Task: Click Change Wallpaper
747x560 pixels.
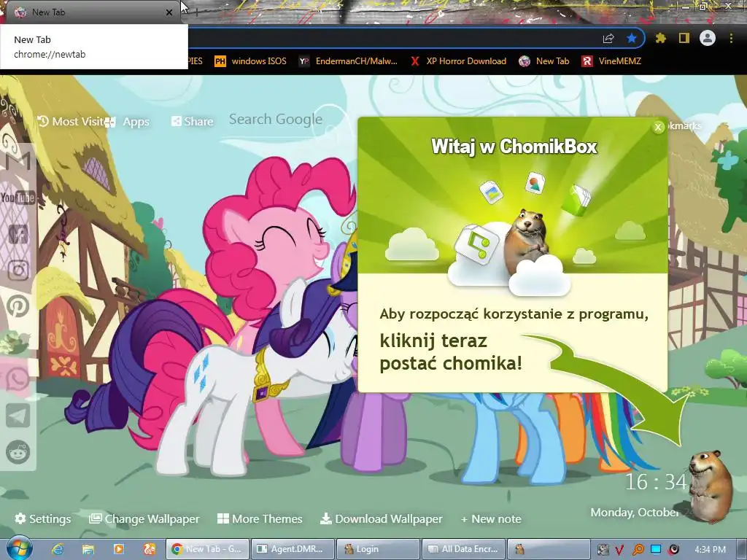Action: coord(144,518)
